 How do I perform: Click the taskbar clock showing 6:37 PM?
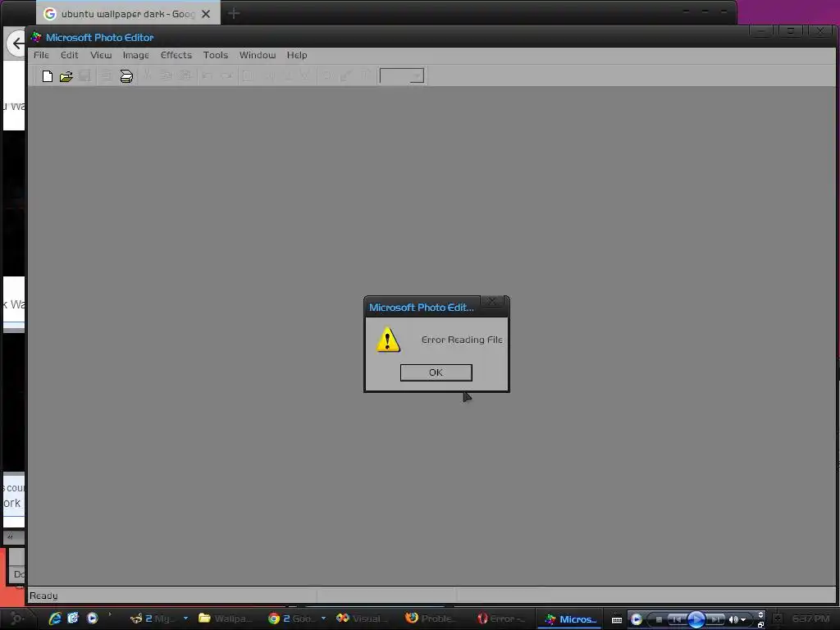(811, 619)
